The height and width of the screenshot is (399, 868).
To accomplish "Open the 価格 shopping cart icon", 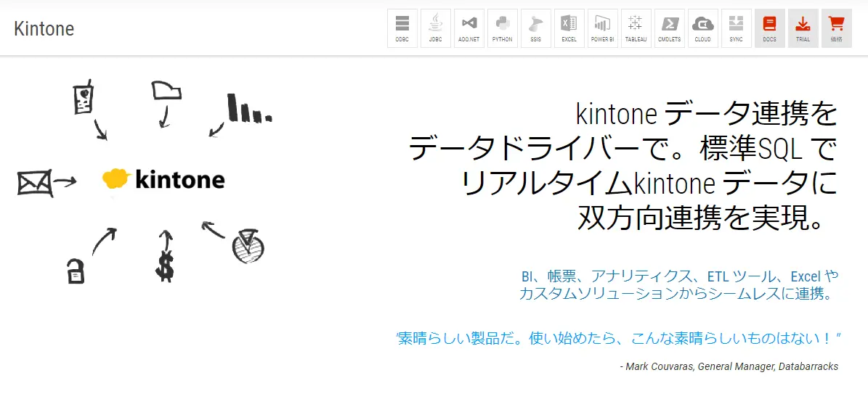I will point(837,28).
